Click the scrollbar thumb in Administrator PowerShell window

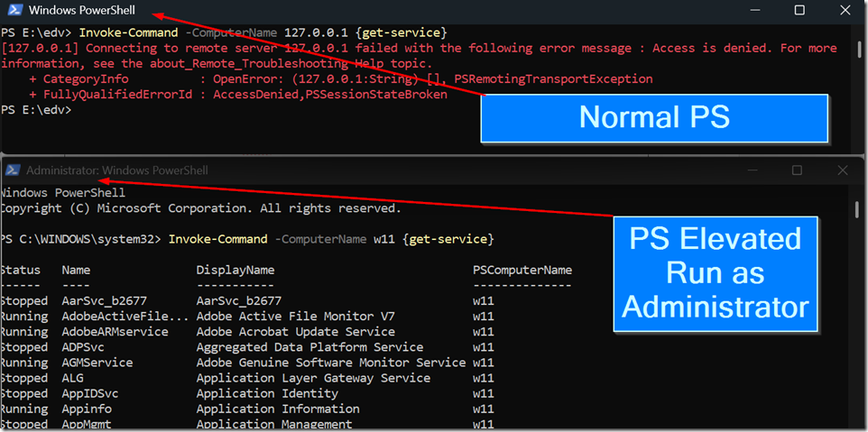coord(857,208)
